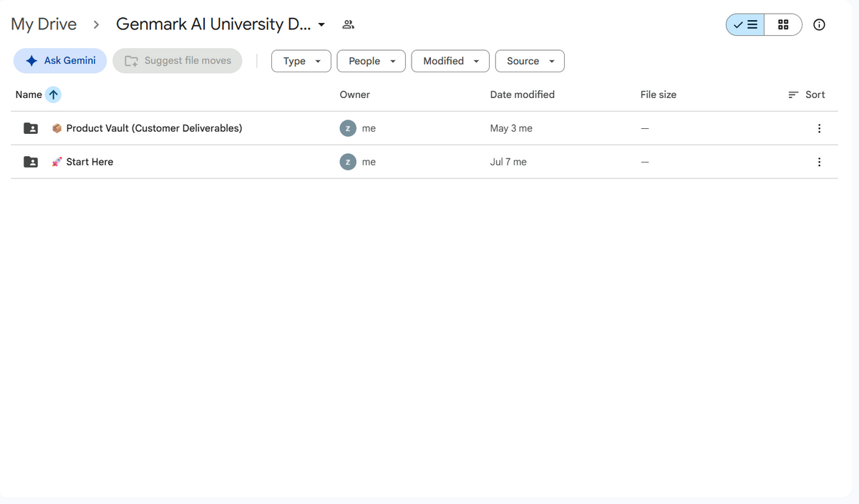This screenshot has height=504, width=859.
Task: Click Suggest file moves button
Action: [x=178, y=61]
